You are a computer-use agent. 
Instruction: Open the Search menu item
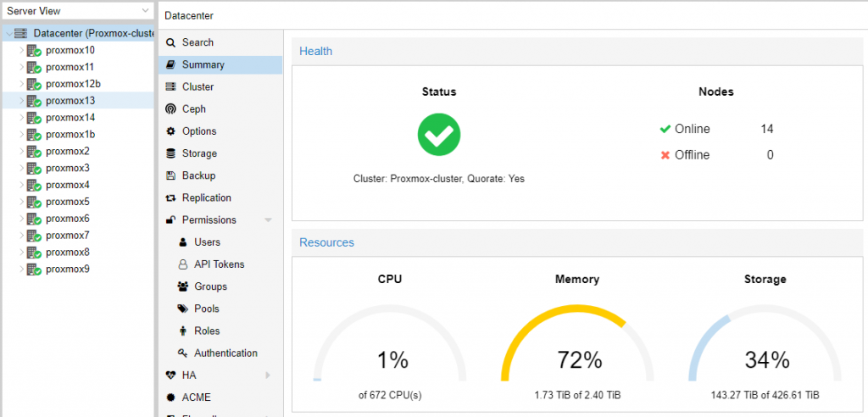point(220,42)
